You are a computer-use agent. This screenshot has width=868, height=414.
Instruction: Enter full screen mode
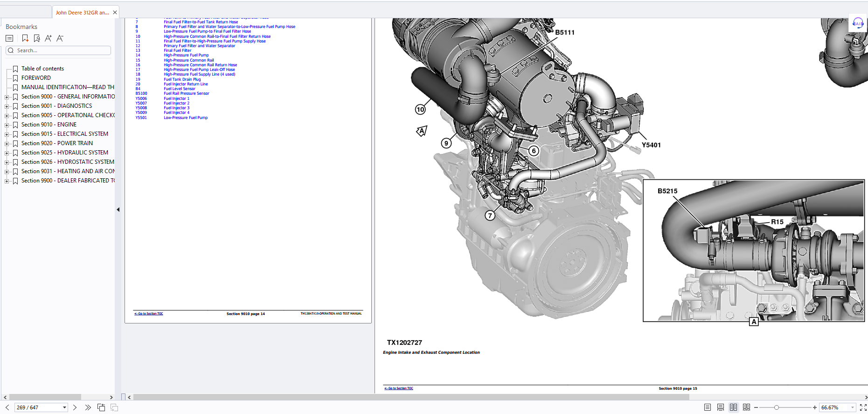(x=863, y=407)
